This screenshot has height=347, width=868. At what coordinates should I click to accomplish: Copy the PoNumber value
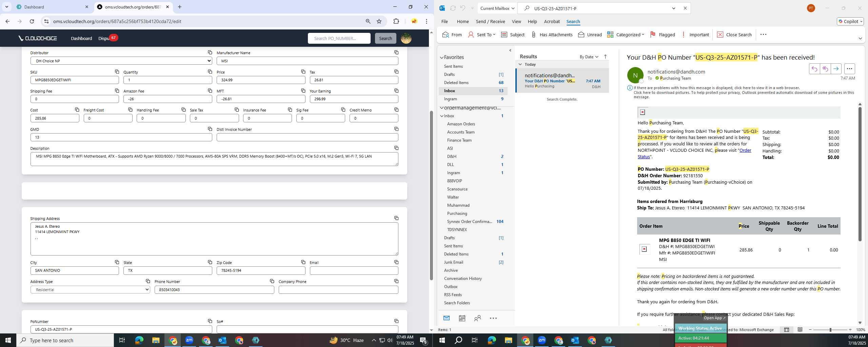pyautogui.click(x=210, y=321)
